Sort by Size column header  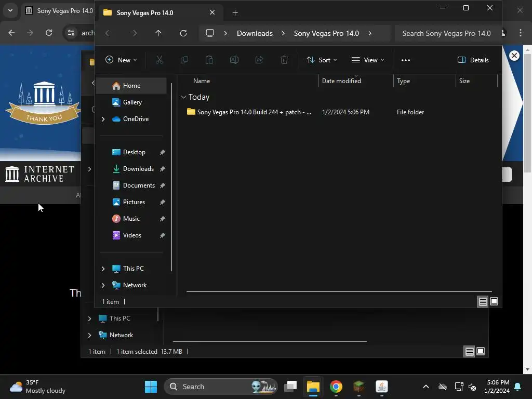point(464,81)
